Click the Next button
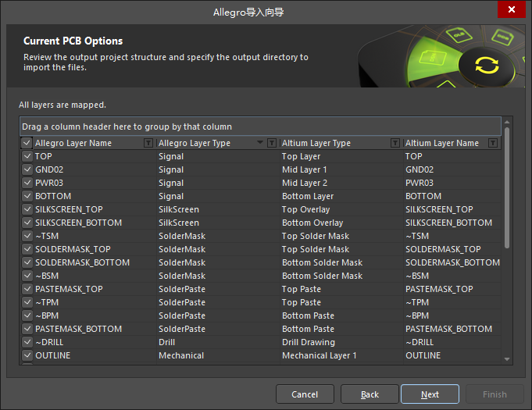This screenshot has width=532, height=410. click(x=430, y=394)
